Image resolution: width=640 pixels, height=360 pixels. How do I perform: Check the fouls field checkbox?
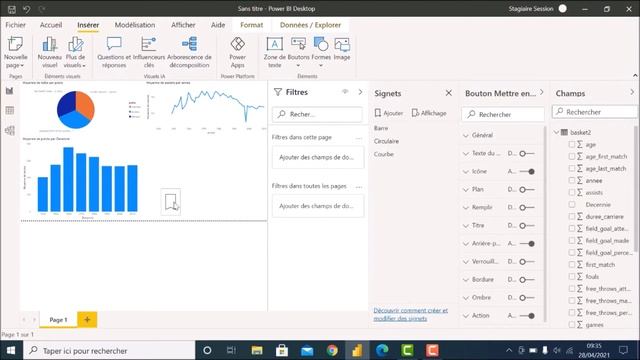(572, 276)
